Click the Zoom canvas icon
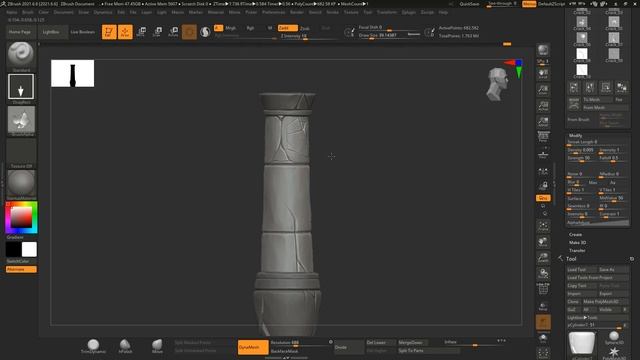Viewport: 640px width, 360px height. (x=543, y=90)
